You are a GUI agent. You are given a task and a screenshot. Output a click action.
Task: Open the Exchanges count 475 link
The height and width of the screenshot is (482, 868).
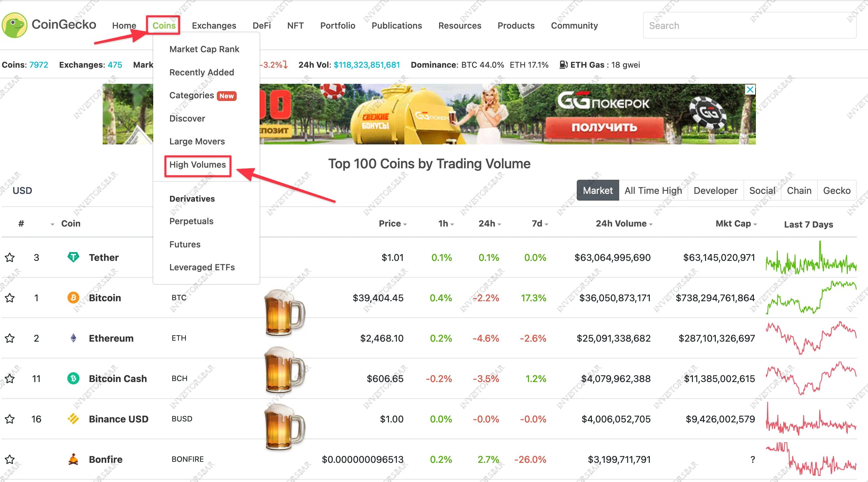(114, 65)
